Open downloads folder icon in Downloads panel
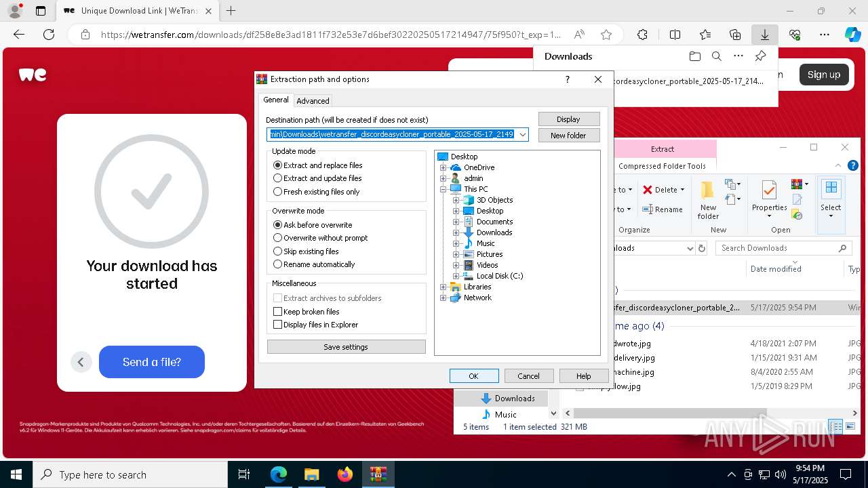Image resolution: width=868 pixels, height=488 pixels. pos(694,56)
